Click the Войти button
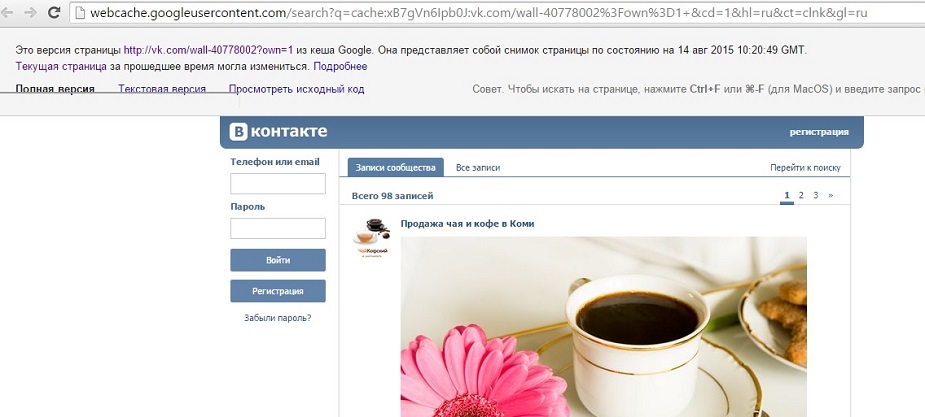925x417 pixels. pyautogui.click(x=278, y=260)
